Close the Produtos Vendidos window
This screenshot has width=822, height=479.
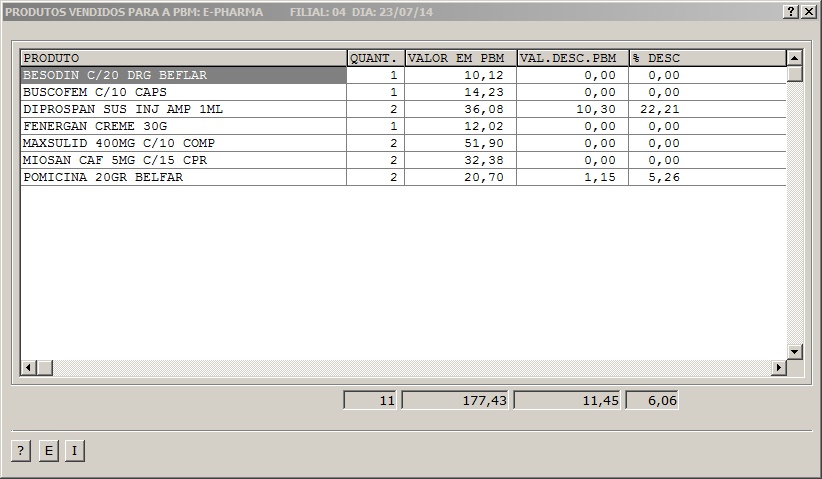[x=808, y=11]
